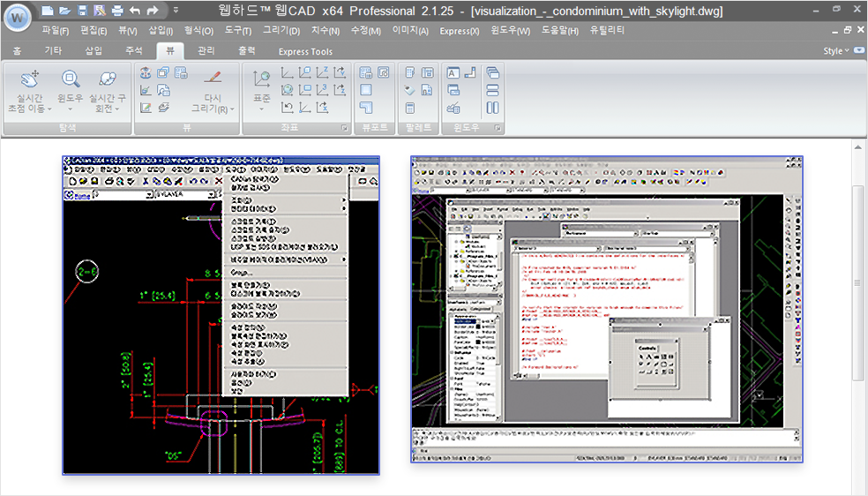
Task: Click the Redo arrow icon
Action: (x=153, y=10)
